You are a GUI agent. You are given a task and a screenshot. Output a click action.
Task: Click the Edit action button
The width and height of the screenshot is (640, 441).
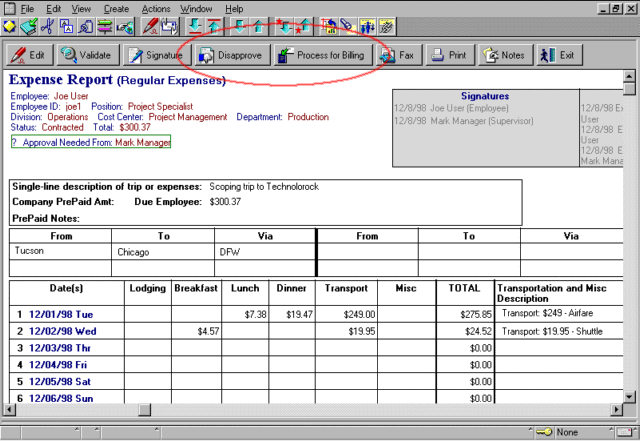tap(29, 55)
